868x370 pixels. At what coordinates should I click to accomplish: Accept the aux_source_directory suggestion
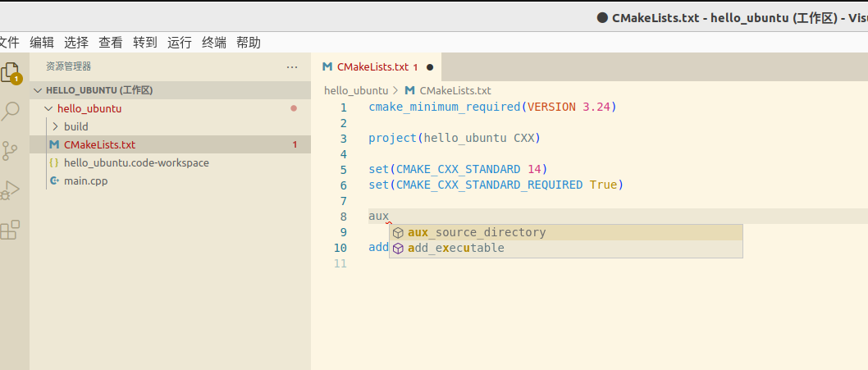point(566,233)
